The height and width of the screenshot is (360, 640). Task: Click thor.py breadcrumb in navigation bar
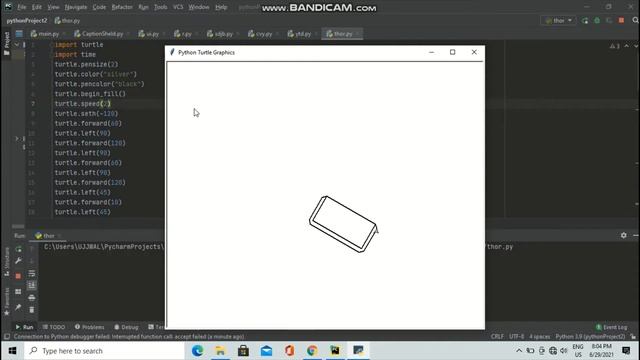(67, 20)
